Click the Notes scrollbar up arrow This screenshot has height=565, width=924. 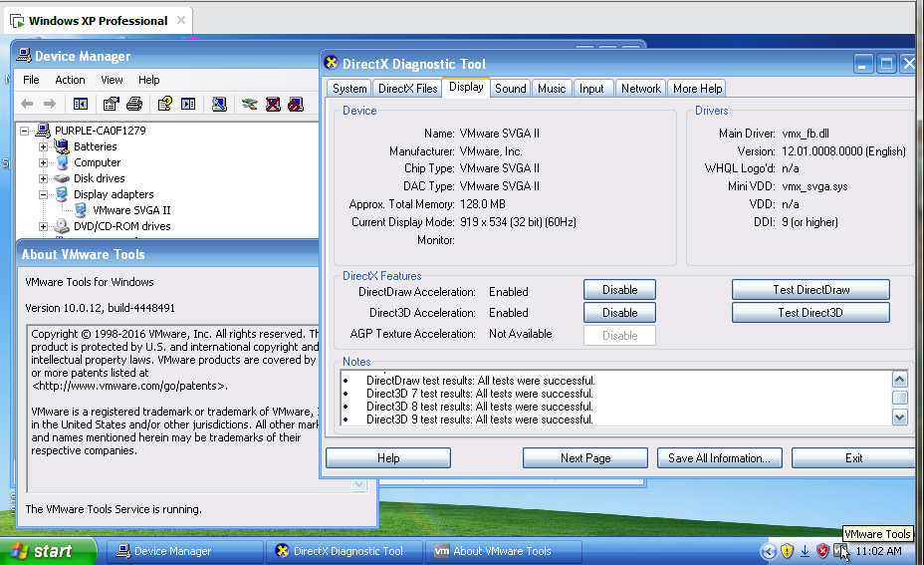899,380
